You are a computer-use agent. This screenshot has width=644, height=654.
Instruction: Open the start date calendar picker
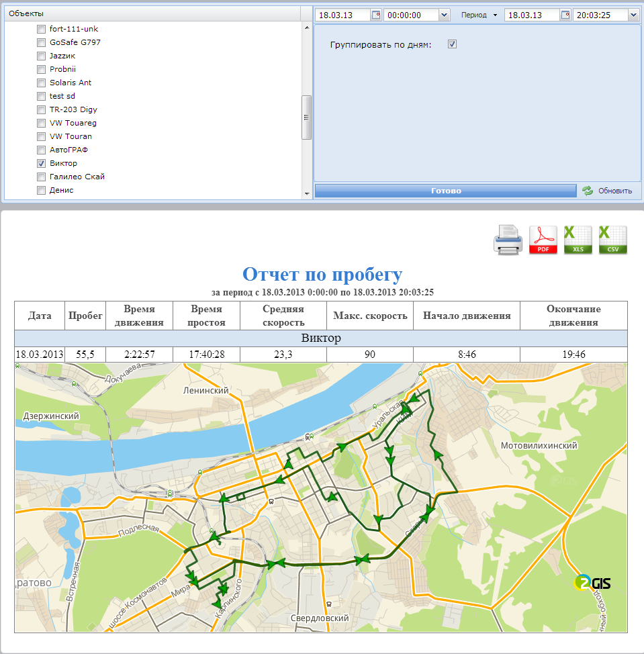(376, 15)
